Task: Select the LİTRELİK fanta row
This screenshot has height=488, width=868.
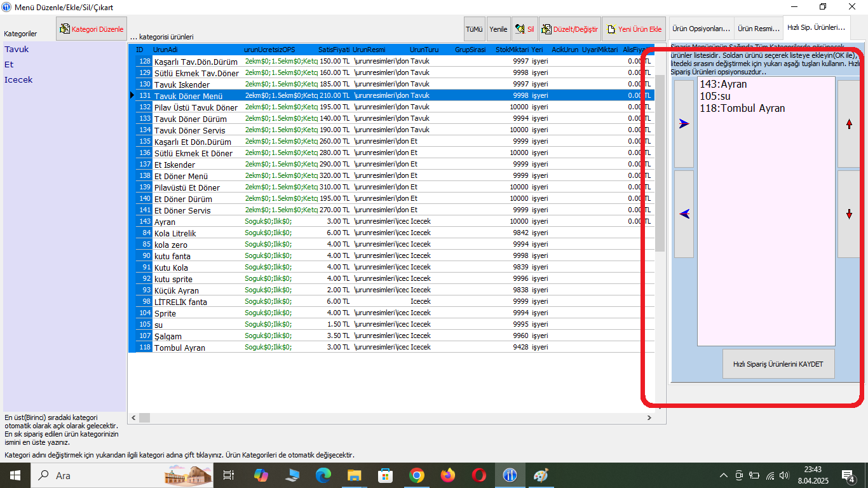Action: pyautogui.click(x=391, y=302)
